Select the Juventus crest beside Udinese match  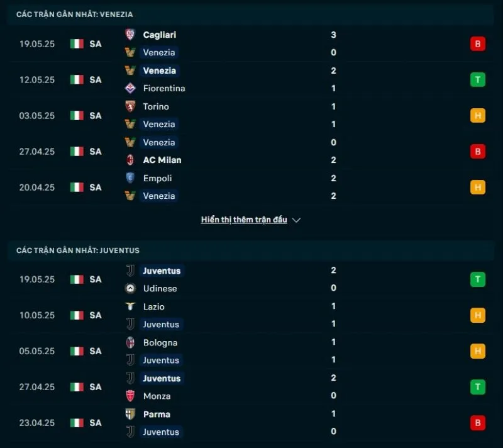click(x=131, y=271)
